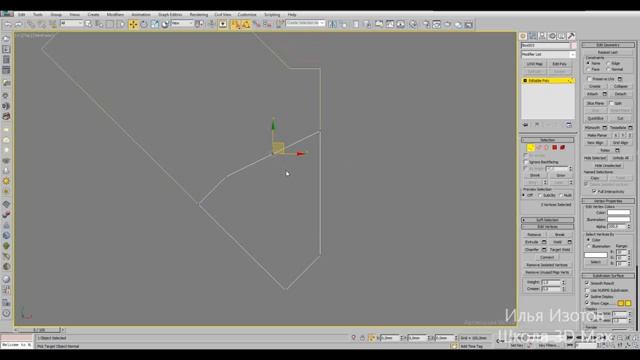Open Attach list settings box
Image resolution: width=640 pixels, height=360 pixels.
pos(604,94)
